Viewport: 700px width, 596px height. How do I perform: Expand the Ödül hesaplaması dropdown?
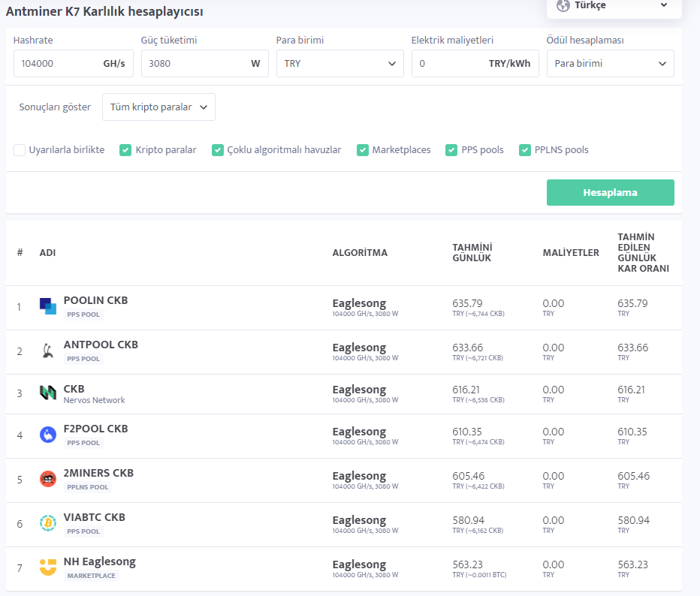point(610,64)
